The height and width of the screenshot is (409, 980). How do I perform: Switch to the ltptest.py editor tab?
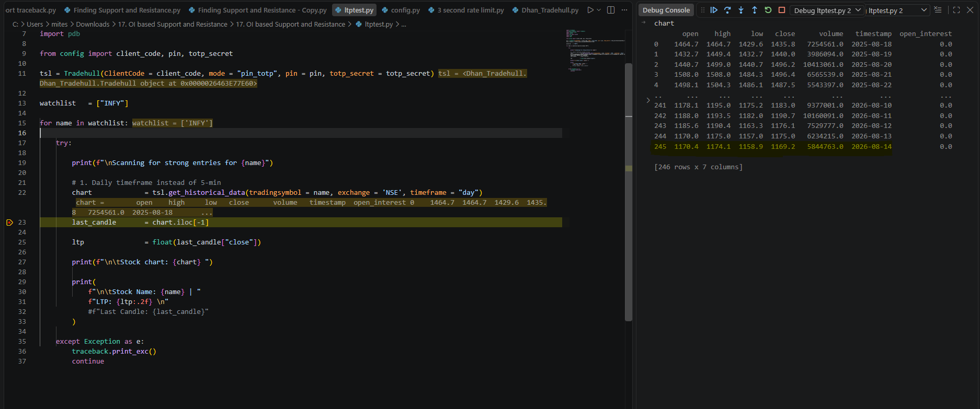pos(354,10)
